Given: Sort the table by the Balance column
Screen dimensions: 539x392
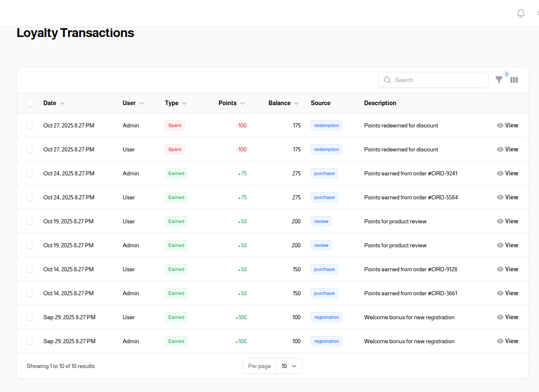Looking at the screenshot, I should 280,103.
